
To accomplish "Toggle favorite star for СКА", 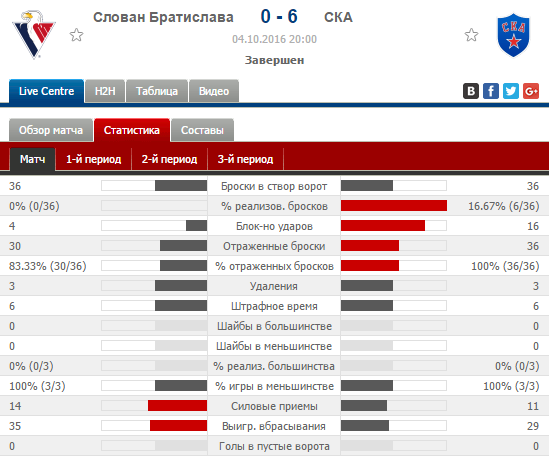I will (x=471, y=35).
